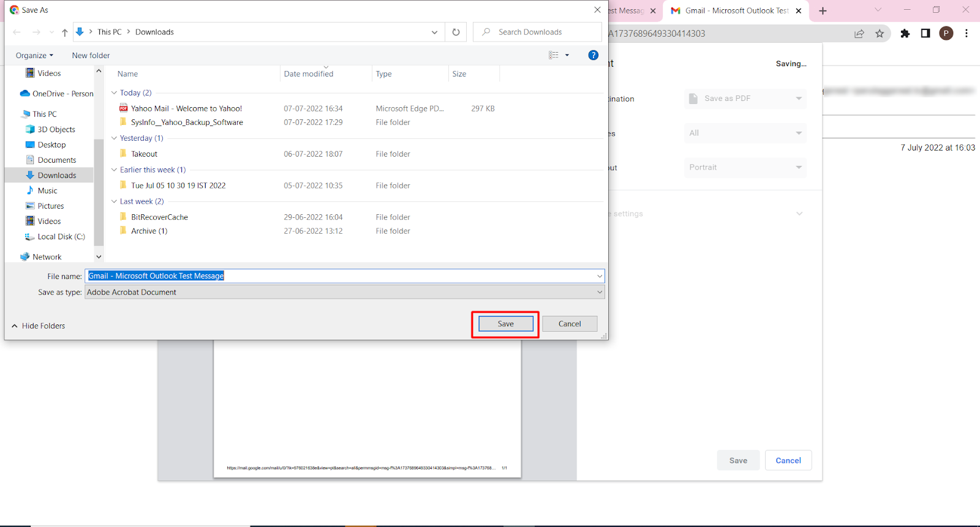
Task: Open the Pages All dropdown
Action: (x=745, y=133)
